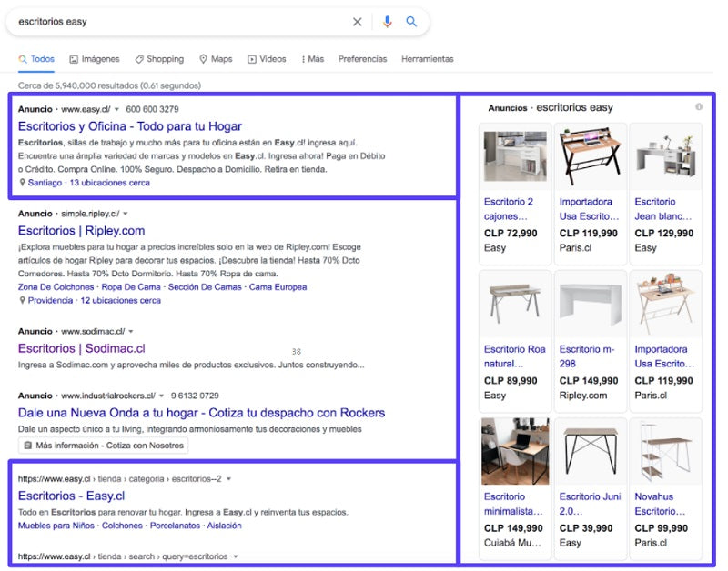This screenshot has width=728, height=571.
Task: Open the Cama Europea sitelink
Action: [x=278, y=287]
